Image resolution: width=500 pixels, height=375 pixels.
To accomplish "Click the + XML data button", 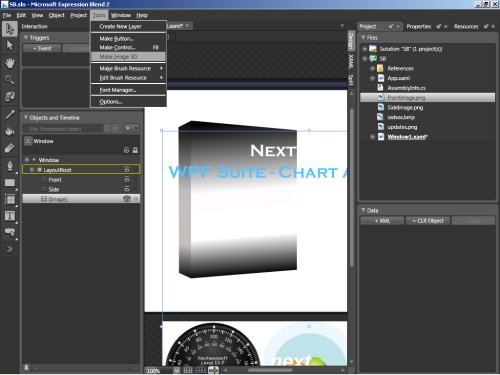I will point(382,221).
